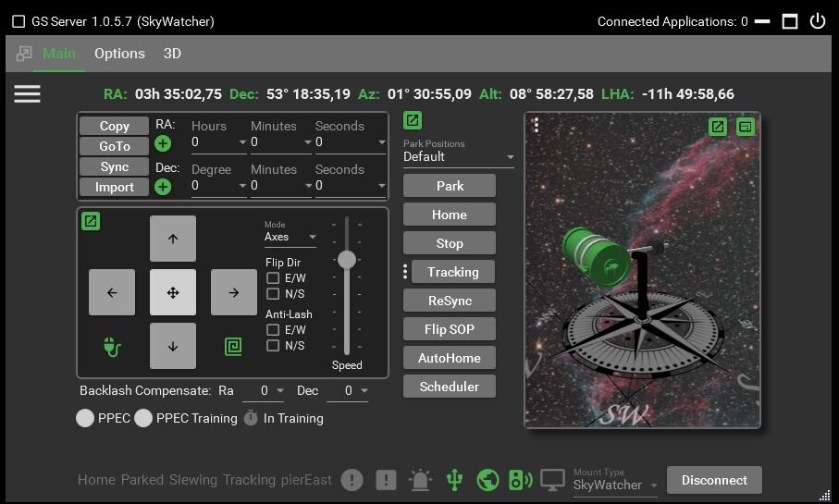Click the green USB connection icon

click(455, 480)
